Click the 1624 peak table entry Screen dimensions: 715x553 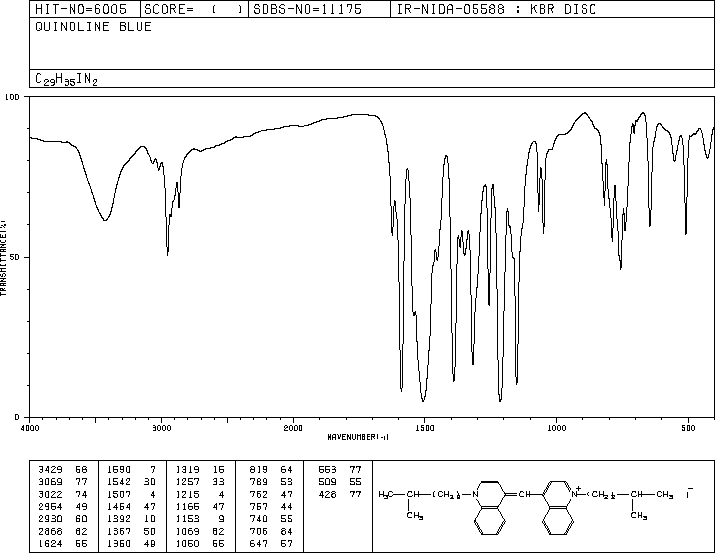[x=63, y=544]
